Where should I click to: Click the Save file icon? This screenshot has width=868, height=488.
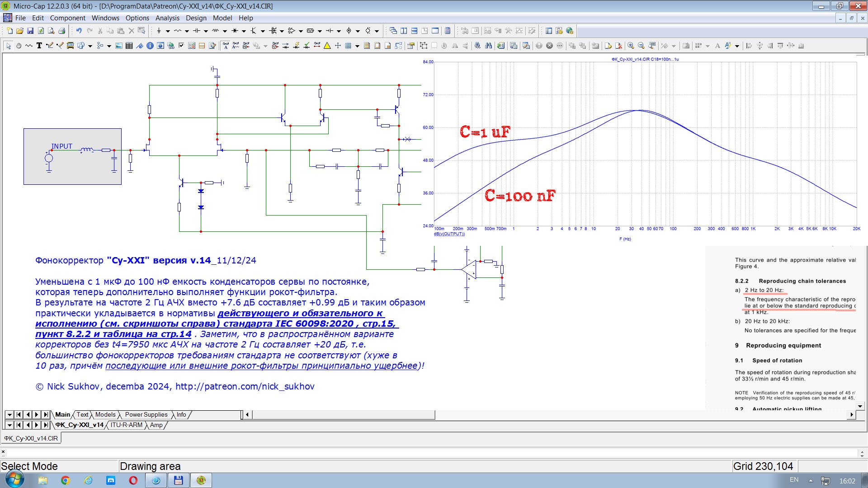point(30,31)
